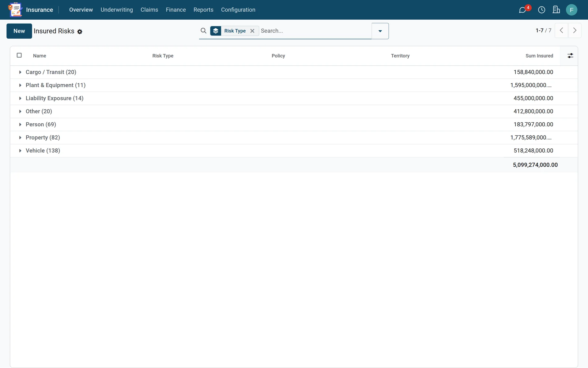Click the 1-7 / 7 pager counter
This screenshot has width=588, height=368.
pyautogui.click(x=543, y=30)
